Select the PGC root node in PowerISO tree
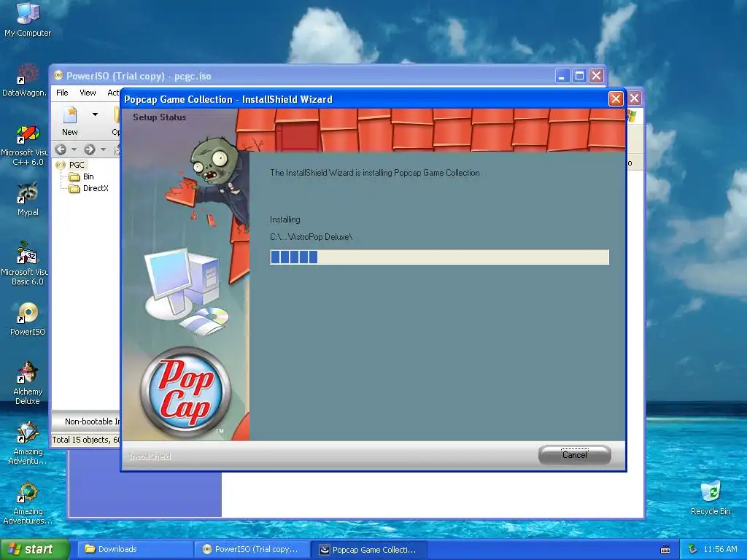The width and height of the screenshot is (747, 560). point(76,165)
